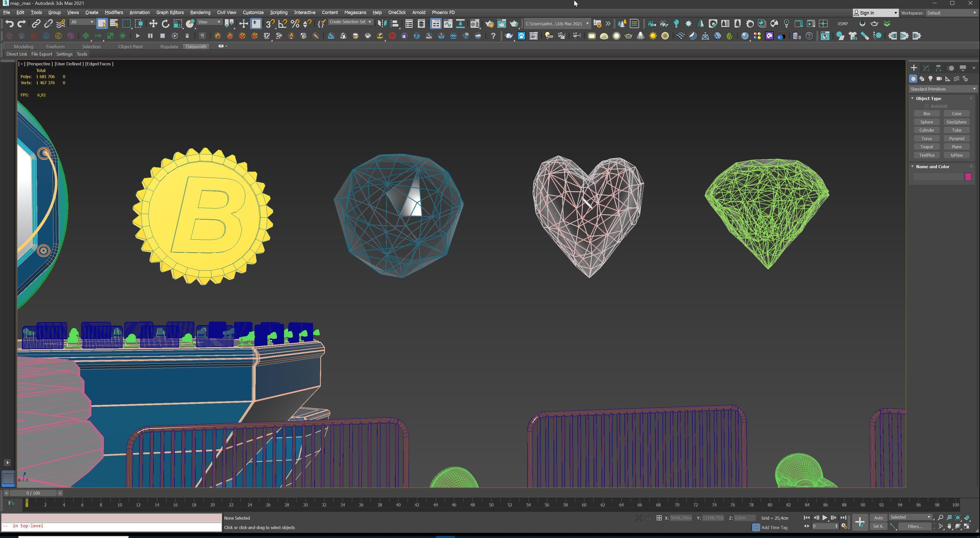
Task: Click the Undo arrow icon
Action: (9, 23)
